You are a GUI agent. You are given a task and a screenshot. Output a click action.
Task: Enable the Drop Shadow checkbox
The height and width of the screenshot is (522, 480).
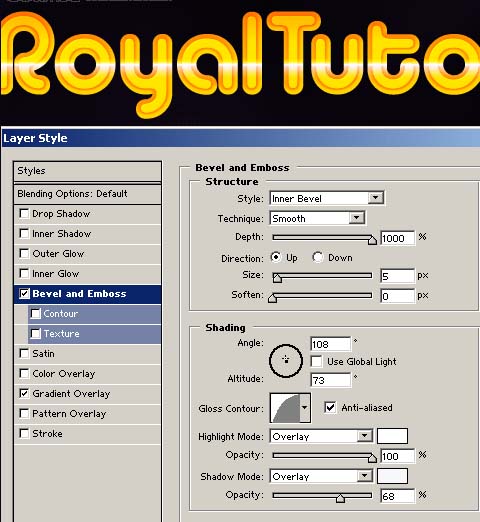click(24, 213)
